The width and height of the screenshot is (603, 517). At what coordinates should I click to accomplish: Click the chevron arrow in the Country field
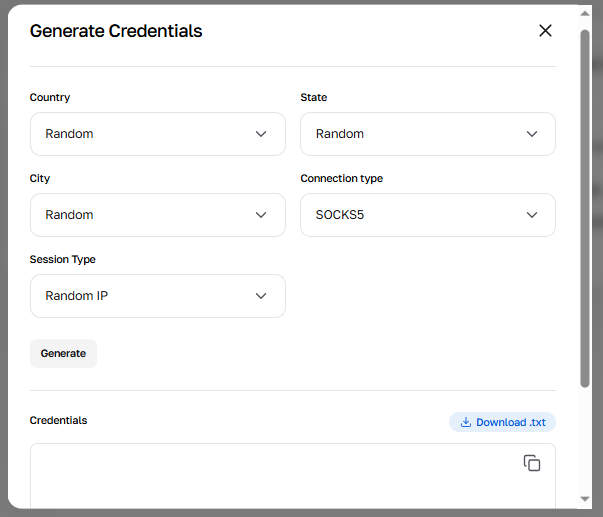tap(261, 134)
